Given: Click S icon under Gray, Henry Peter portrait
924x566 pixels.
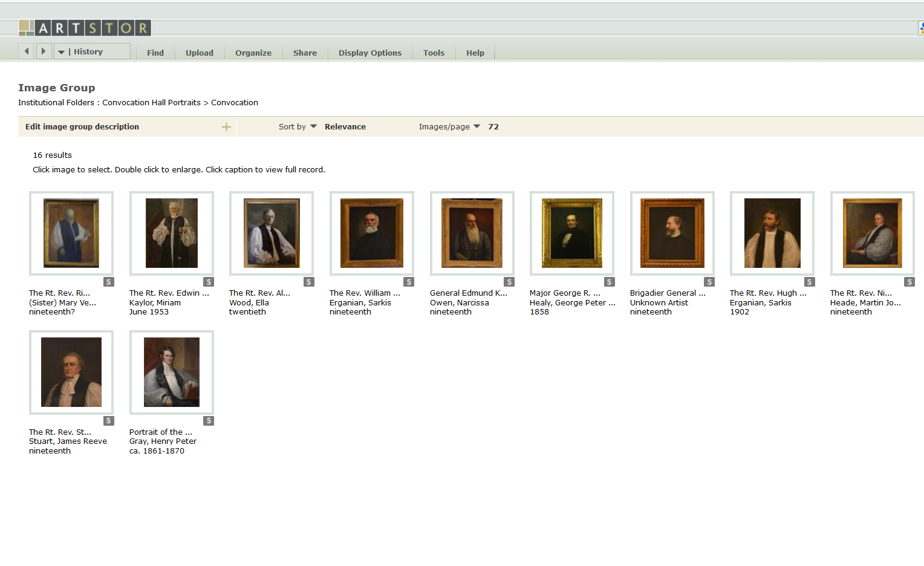Looking at the screenshot, I should point(209,421).
